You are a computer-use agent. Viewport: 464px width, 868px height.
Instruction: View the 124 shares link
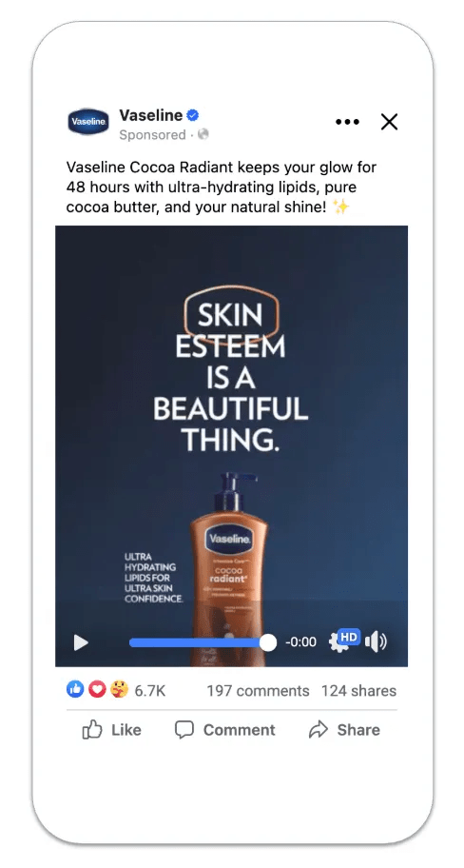(358, 690)
